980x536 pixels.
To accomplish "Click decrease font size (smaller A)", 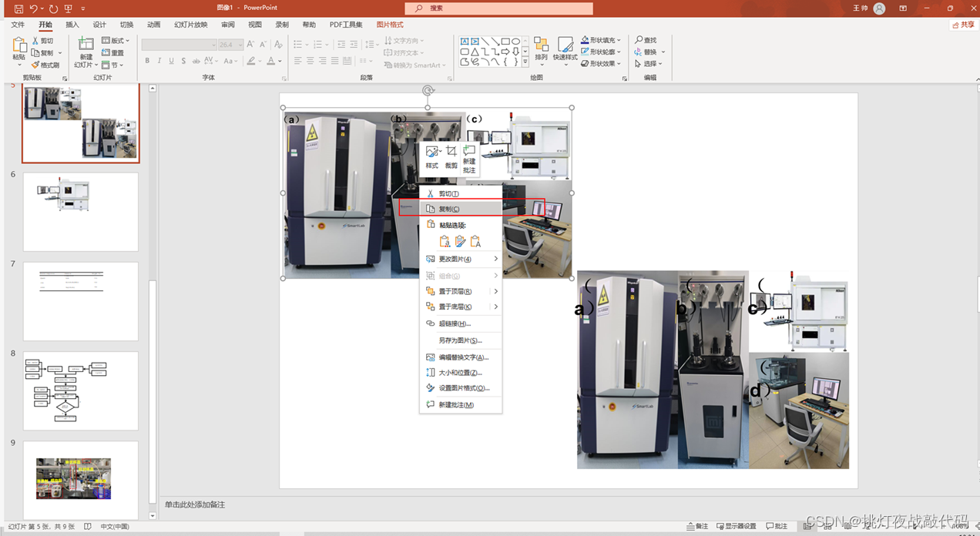I will [x=262, y=45].
